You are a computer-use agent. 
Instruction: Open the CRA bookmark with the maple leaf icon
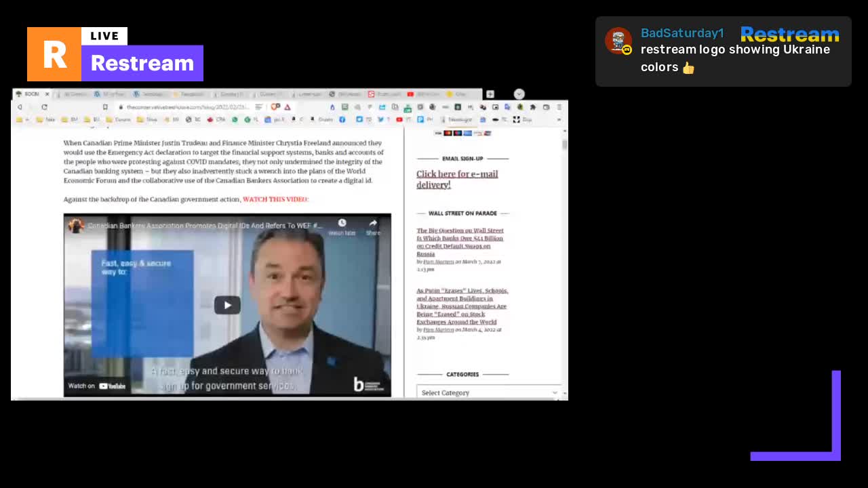tap(216, 120)
